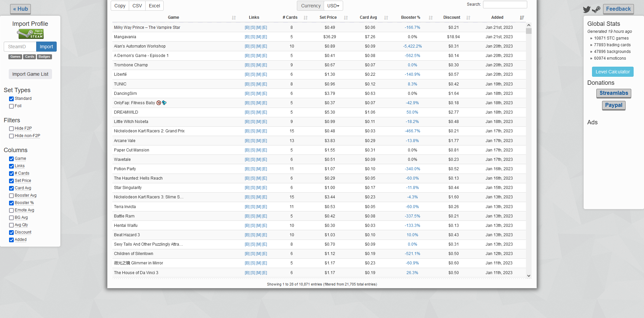Viewport: 644px width, 318px height.
Task: Open [M] link for Battle Ram
Action: click(259, 216)
